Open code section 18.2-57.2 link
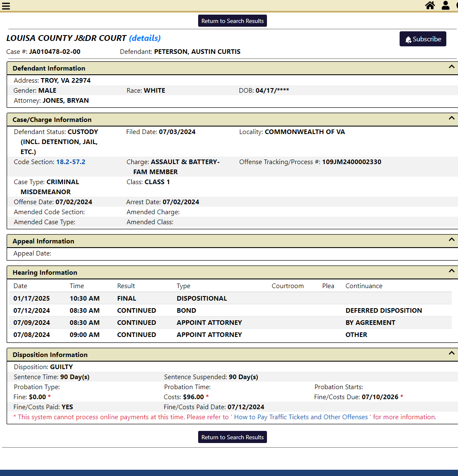 pos(70,162)
